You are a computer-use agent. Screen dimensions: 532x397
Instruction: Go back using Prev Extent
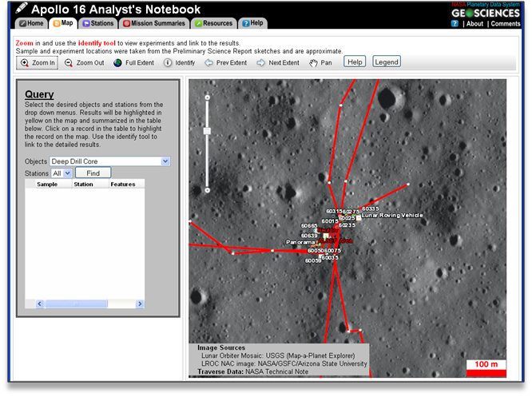pyautogui.click(x=225, y=62)
